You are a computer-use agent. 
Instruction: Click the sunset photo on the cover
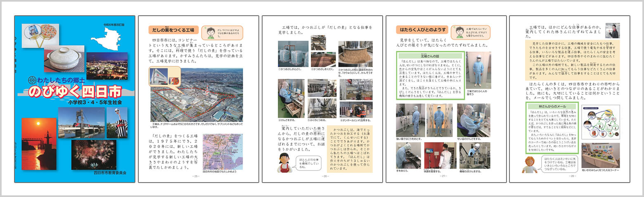point(38,143)
